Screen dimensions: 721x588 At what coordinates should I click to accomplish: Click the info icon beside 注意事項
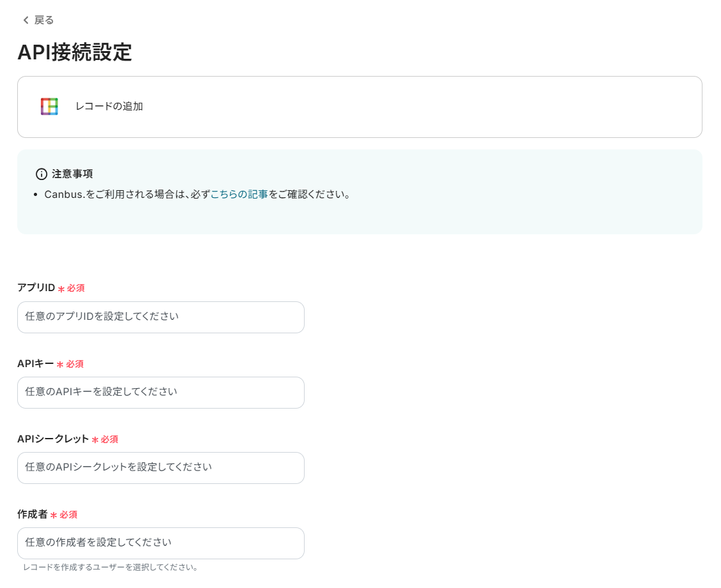pos(42,174)
